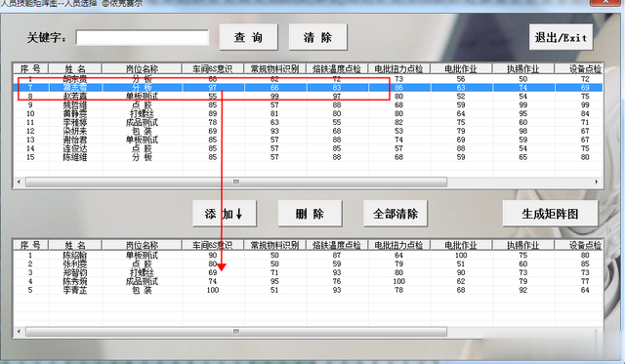
Task: Click the 查询 search button
Action: pos(249,37)
